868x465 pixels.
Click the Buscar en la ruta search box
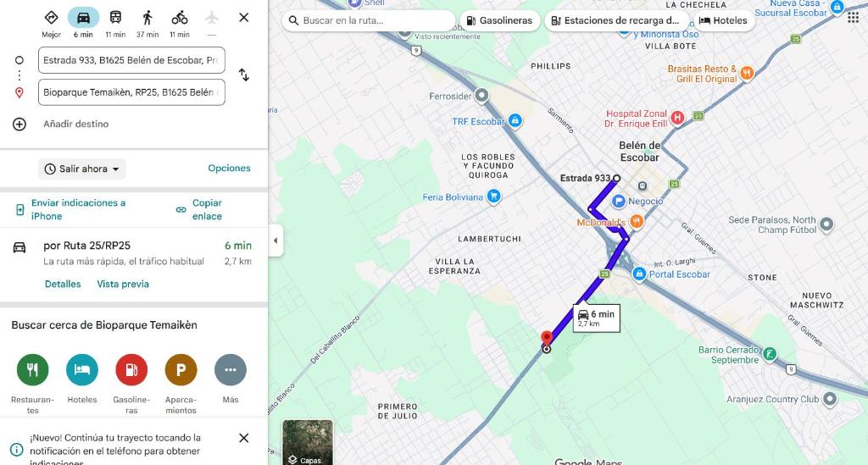pyautogui.click(x=369, y=20)
